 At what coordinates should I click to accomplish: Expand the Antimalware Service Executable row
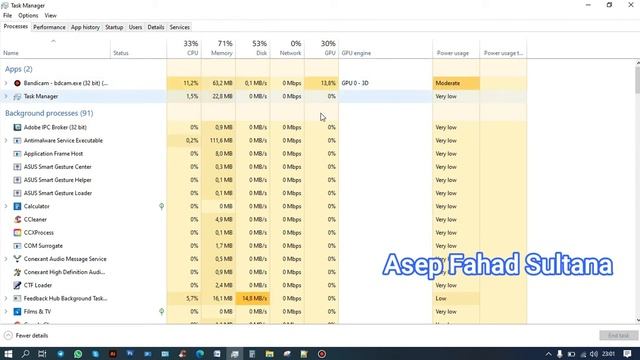point(6,140)
